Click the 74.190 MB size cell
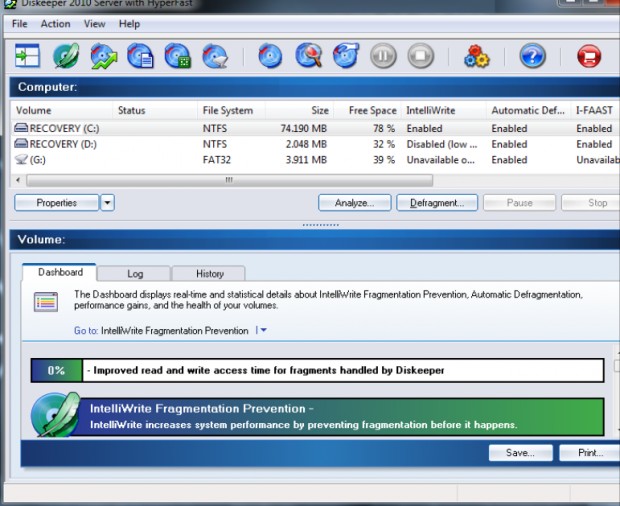This screenshot has height=506, width=620. [304, 128]
